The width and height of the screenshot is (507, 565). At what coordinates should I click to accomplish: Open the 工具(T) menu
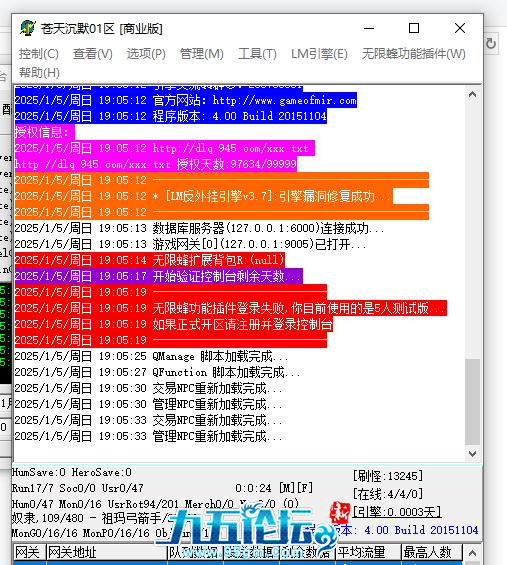tap(257, 54)
